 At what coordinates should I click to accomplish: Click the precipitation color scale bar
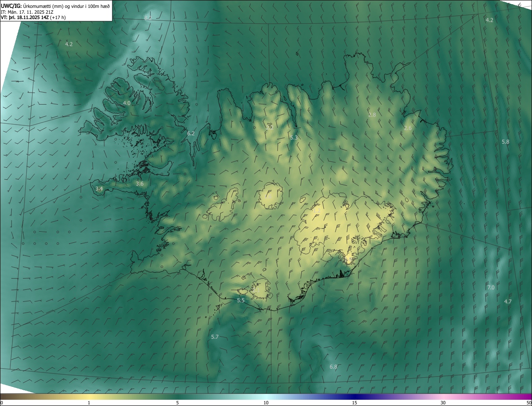(266, 396)
